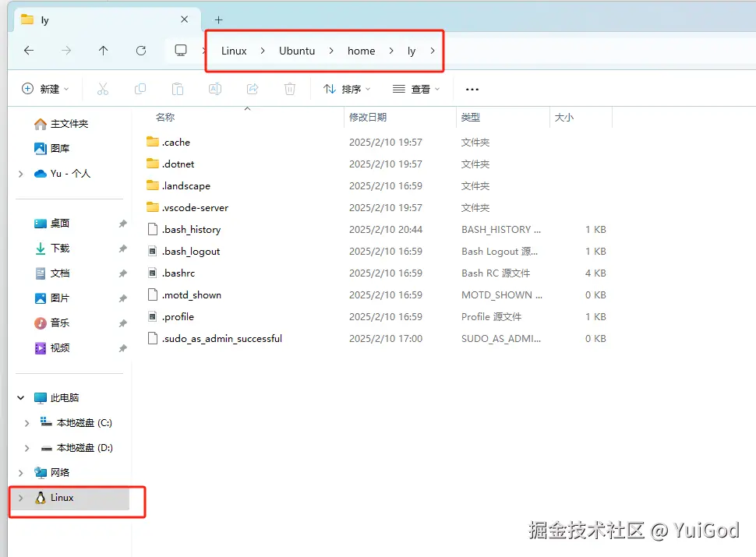Click the pin icon beside 文档
Viewport: 756px width, 557px height.
coord(123,273)
